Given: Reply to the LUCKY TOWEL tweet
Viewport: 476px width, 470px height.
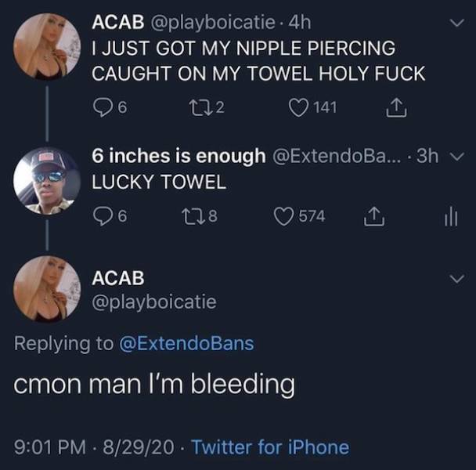Looking at the screenshot, I should click(101, 215).
